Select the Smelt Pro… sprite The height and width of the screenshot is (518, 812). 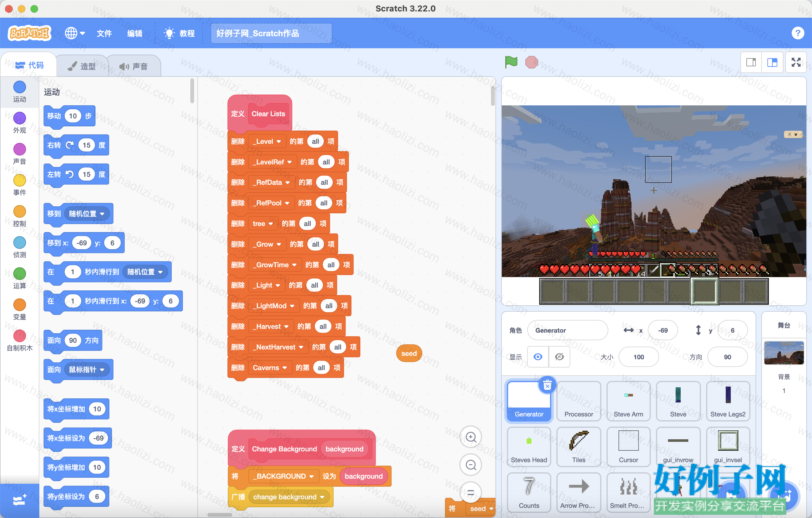[628, 492]
